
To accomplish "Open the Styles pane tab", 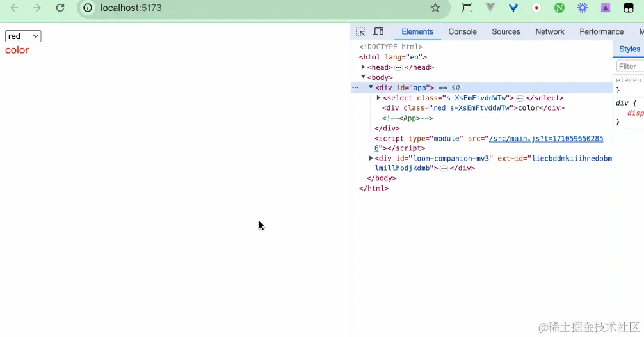I will (630, 49).
